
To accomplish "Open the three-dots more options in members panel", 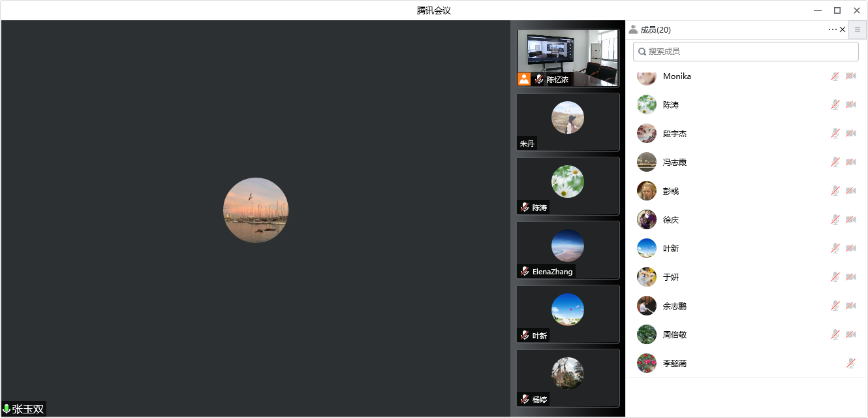I will pos(832,29).
